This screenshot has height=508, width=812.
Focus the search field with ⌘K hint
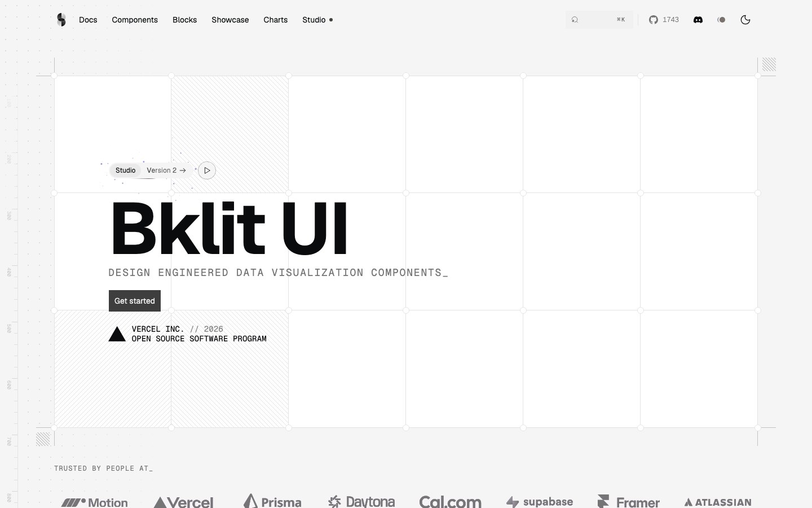599,20
